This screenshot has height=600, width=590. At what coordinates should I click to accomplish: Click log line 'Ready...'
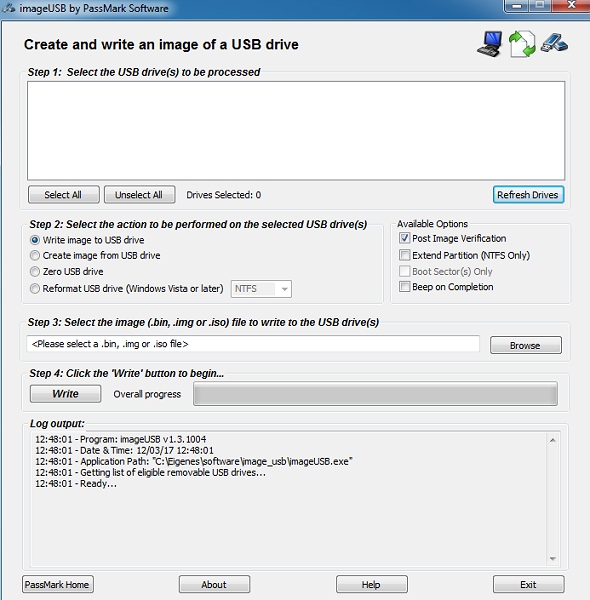[x=76, y=484]
